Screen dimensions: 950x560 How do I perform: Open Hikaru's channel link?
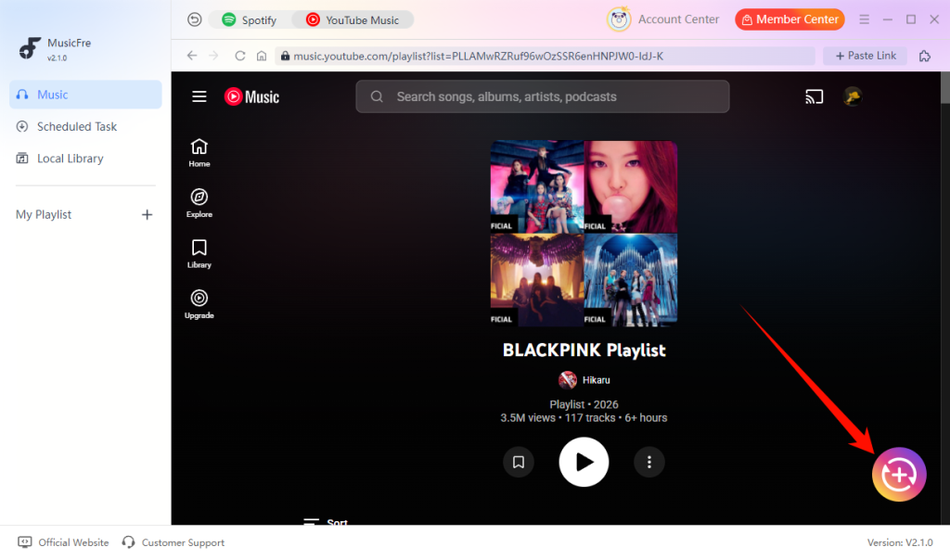coord(597,380)
